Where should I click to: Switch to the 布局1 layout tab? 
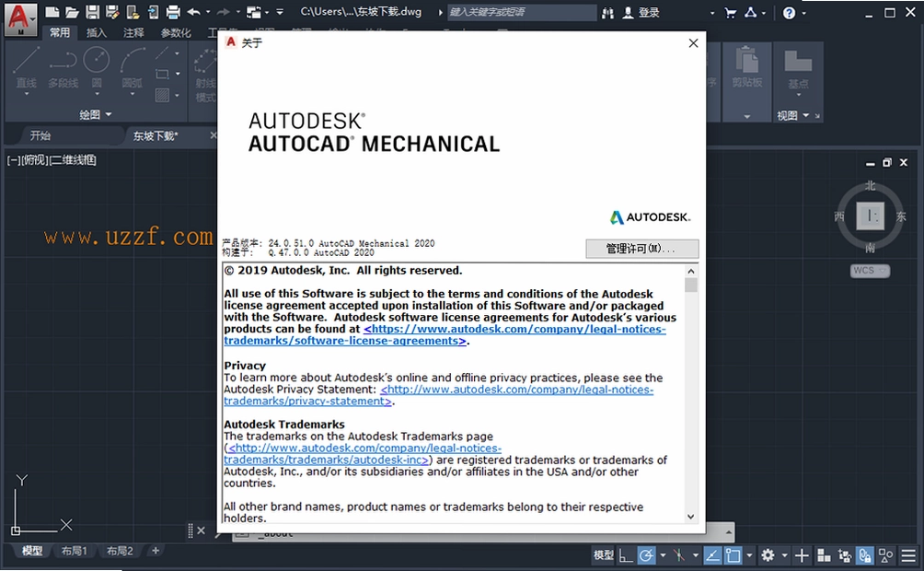[x=75, y=551]
